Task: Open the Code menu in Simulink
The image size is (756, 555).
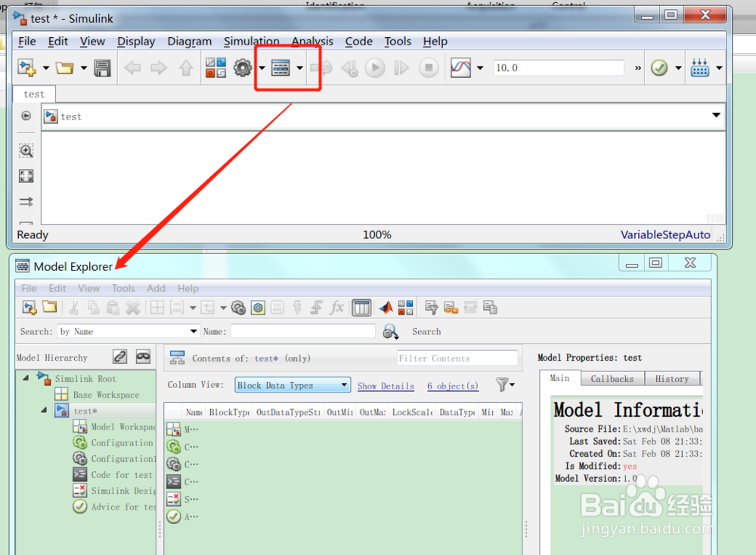Action: (x=358, y=42)
